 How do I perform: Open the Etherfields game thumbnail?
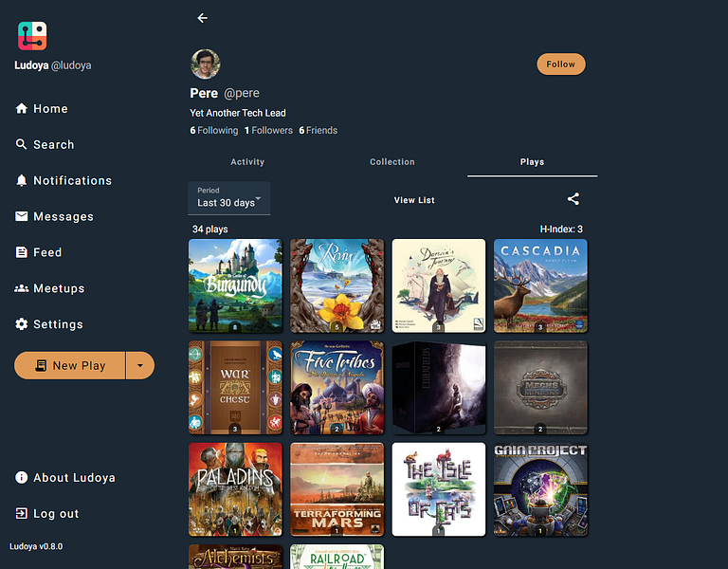click(439, 387)
